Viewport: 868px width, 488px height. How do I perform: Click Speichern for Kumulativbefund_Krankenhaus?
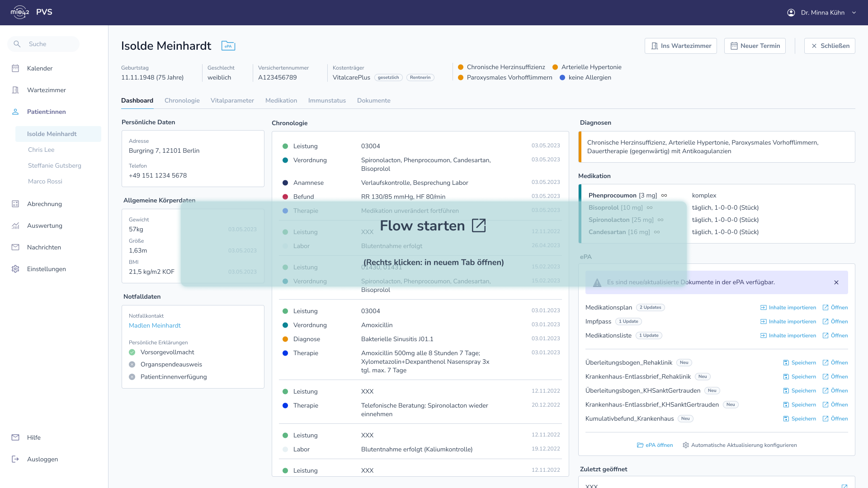799,419
